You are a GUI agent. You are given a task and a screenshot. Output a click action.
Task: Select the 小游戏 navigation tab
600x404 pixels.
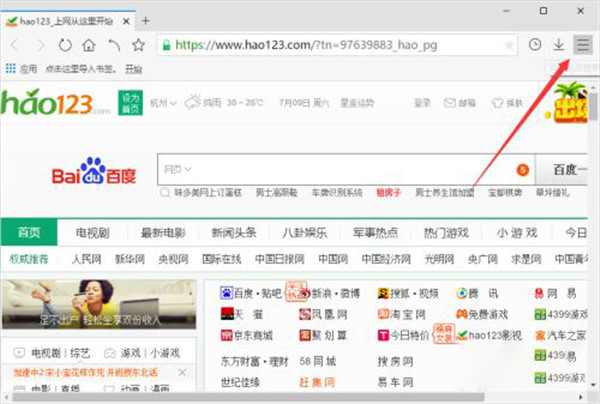click(x=517, y=232)
